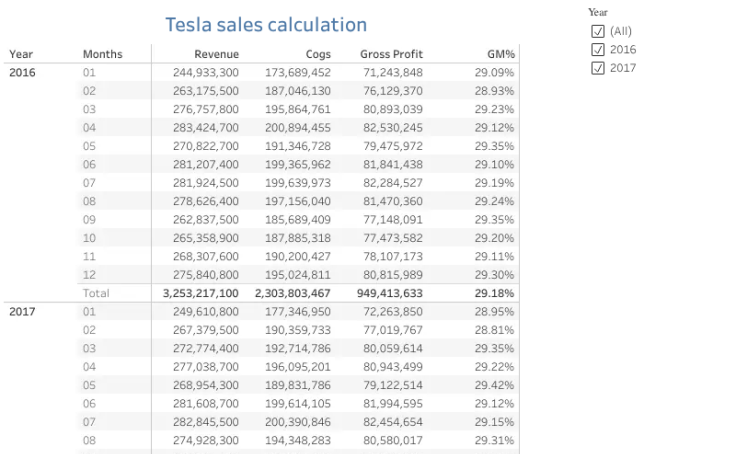Screen dimensions: 736x454
Task: Click the Cogs column header
Action: (318, 54)
